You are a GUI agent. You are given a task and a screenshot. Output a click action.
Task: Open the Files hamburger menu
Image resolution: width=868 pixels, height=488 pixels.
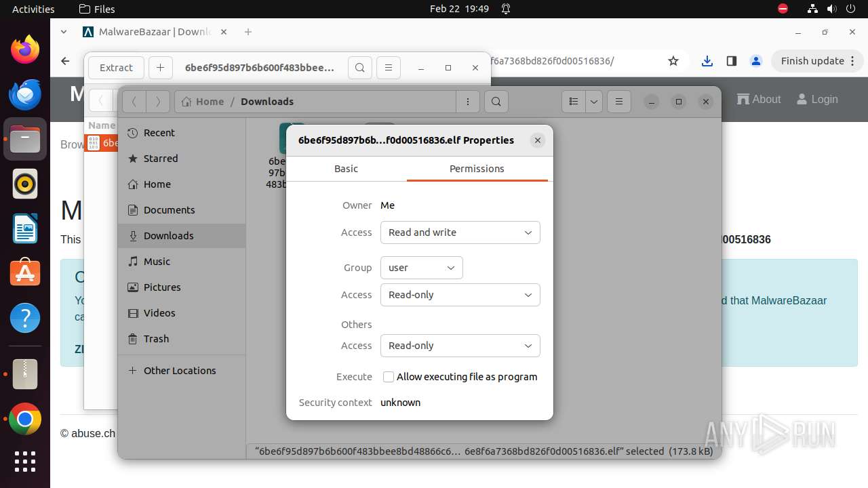click(619, 102)
